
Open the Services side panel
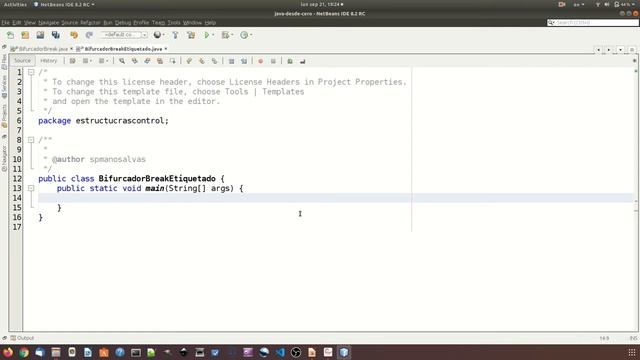tap(4, 87)
